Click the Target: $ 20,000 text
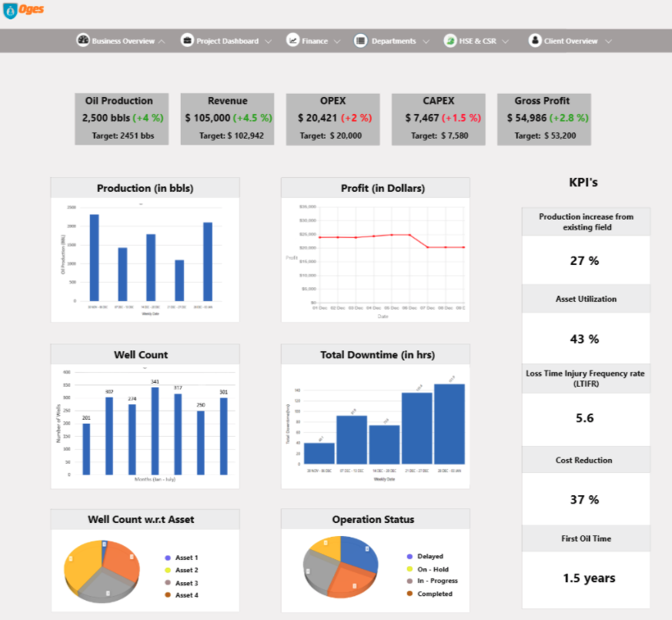This screenshot has width=672, height=620. tap(331, 136)
